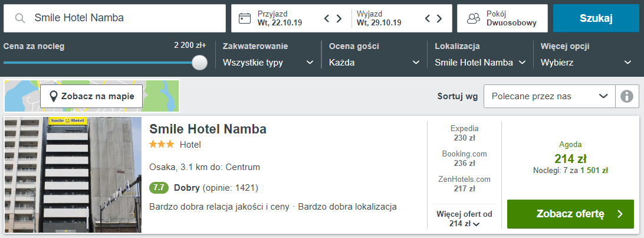Click the Smile Hotel Namba photo
Image resolution: width=644 pixels, height=238 pixels.
pos(73,175)
